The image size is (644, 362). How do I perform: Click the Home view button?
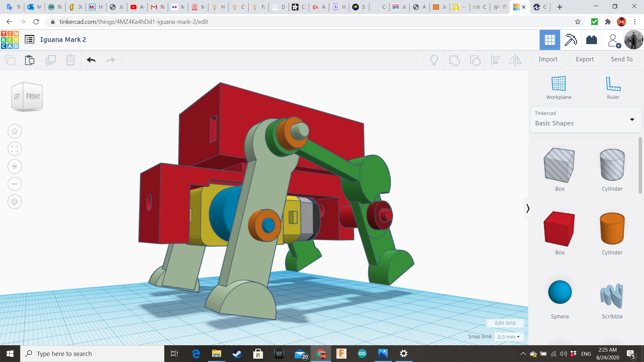click(15, 131)
